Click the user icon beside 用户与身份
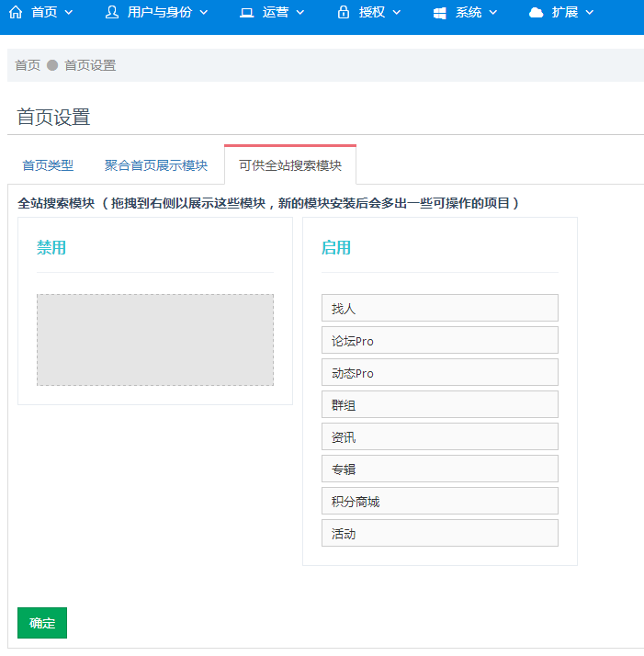The height and width of the screenshot is (656, 644). tap(112, 12)
